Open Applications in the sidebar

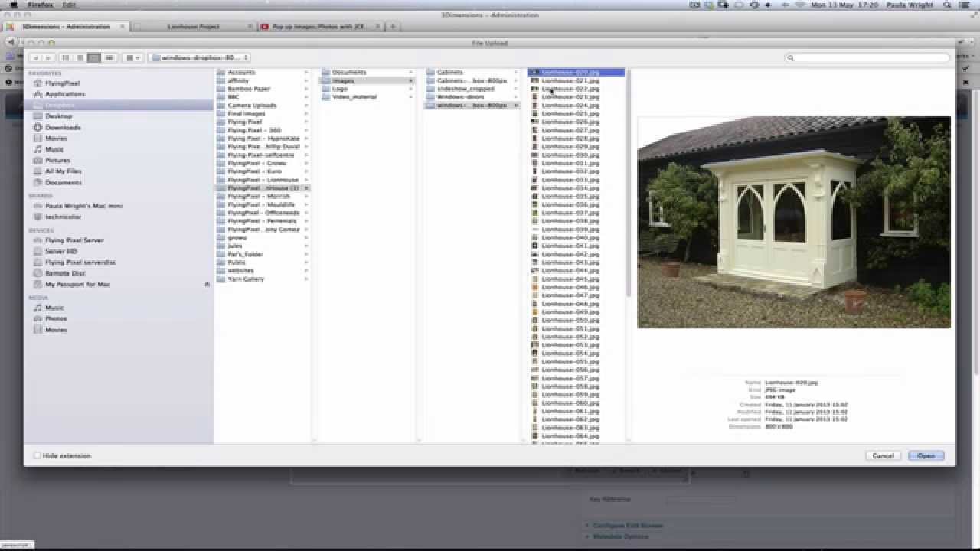point(65,94)
